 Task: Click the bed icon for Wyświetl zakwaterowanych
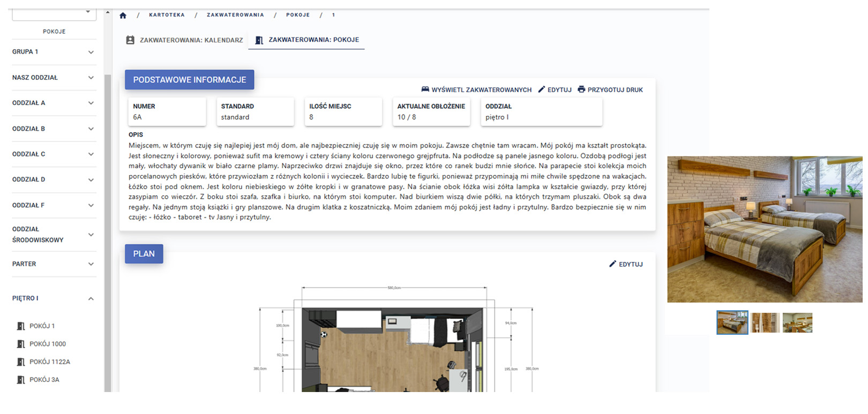click(425, 89)
